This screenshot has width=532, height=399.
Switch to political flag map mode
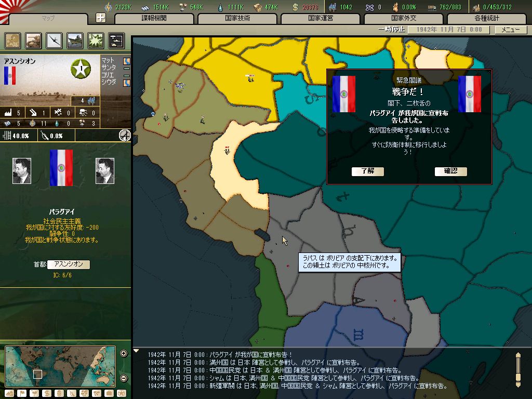(x=22, y=393)
